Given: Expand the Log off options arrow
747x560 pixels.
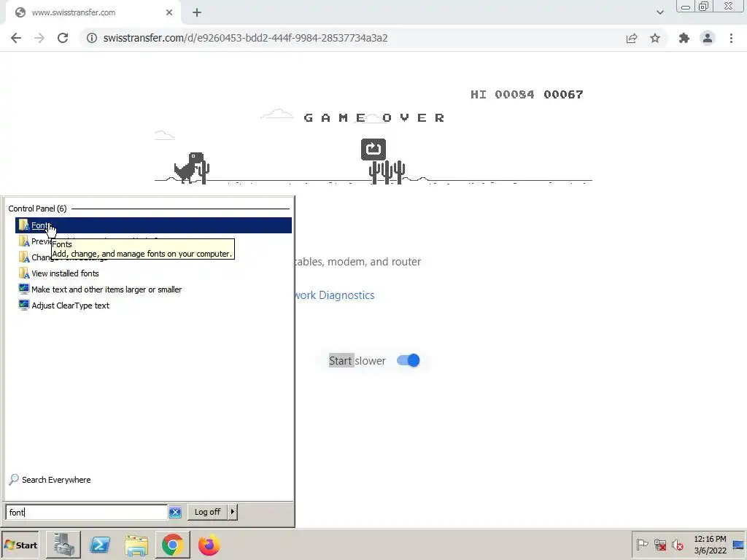Looking at the screenshot, I should point(233,512).
